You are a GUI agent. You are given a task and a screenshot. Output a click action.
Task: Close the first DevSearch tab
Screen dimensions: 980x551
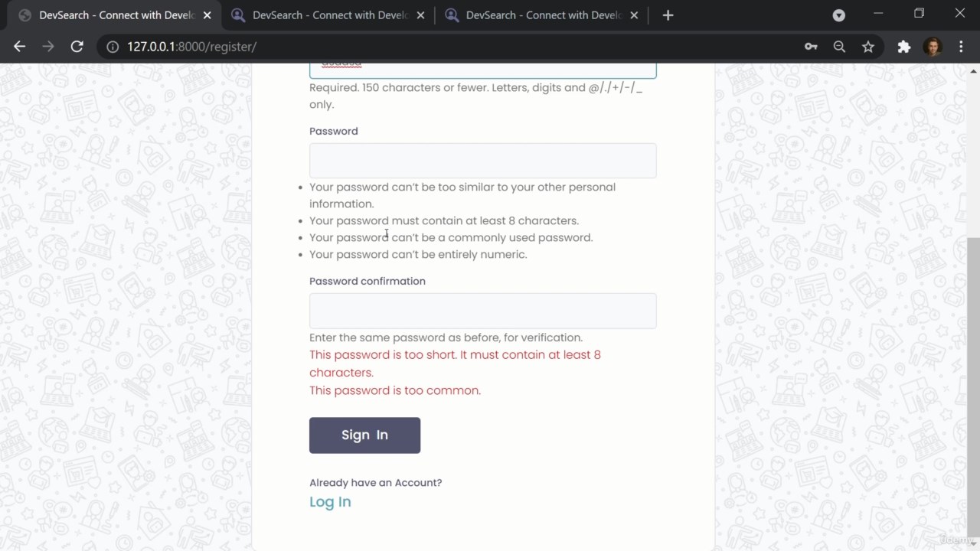[x=207, y=15]
